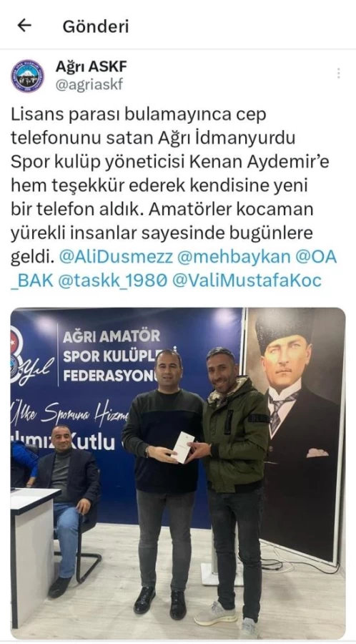The width and height of the screenshot is (356, 644).
Task: Open the @taskk_1980 mention
Action: click(x=113, y=281)
